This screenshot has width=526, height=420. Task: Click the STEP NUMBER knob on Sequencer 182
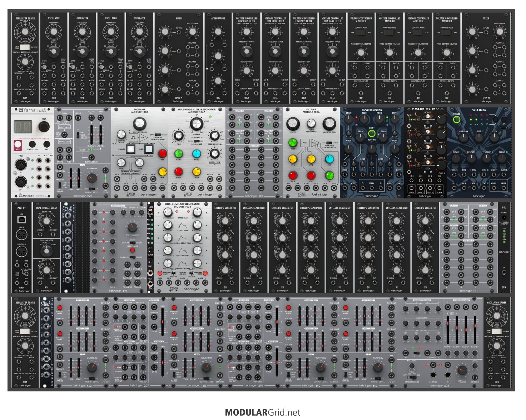[132, 227]
